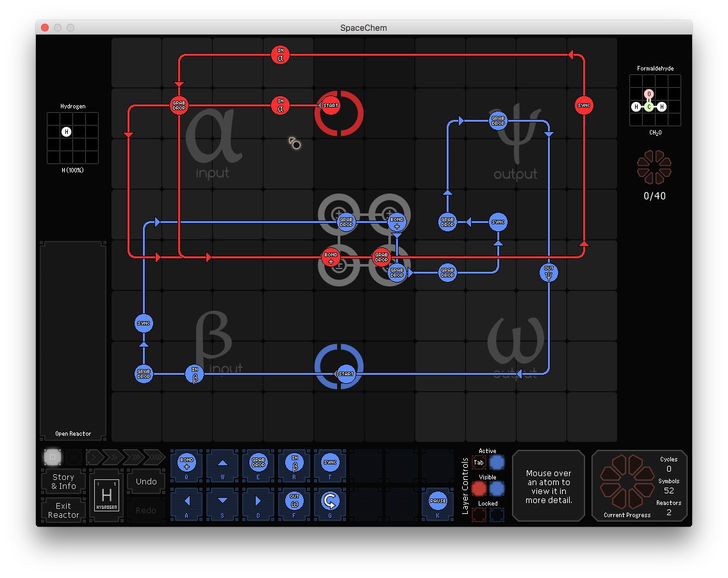Click the red SYNC node on the grid
Image resolution: width=728 pixels, height=578 pixels.
[x=584, y=105]
